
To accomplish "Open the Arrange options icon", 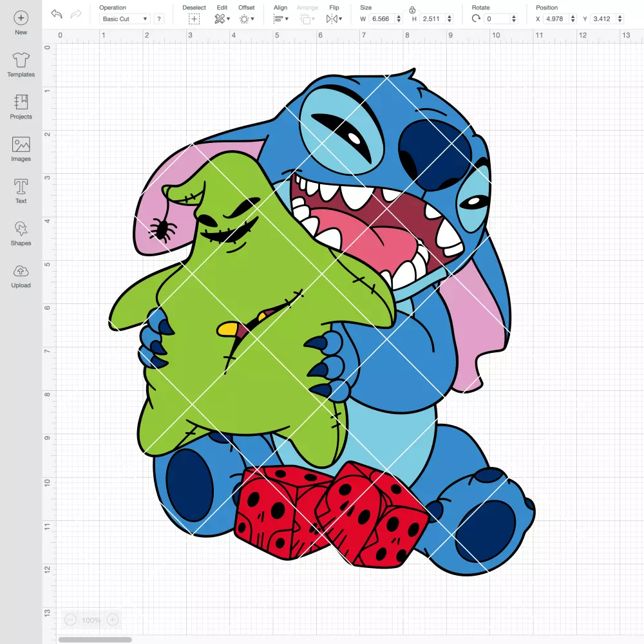I will [305, 19].
